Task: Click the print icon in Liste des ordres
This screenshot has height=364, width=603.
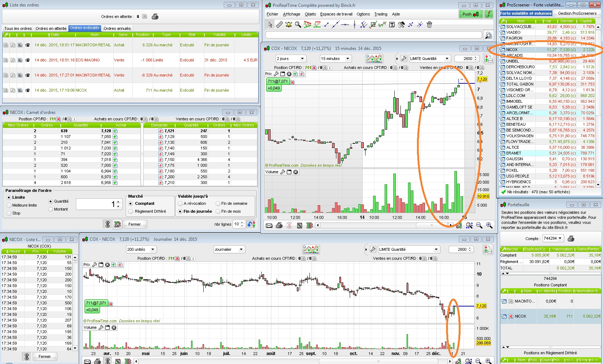Action: pos(155,17)
